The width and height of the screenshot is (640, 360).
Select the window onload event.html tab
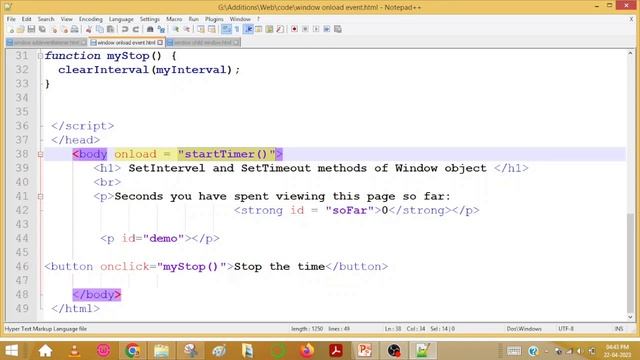[x=126, y=42]
